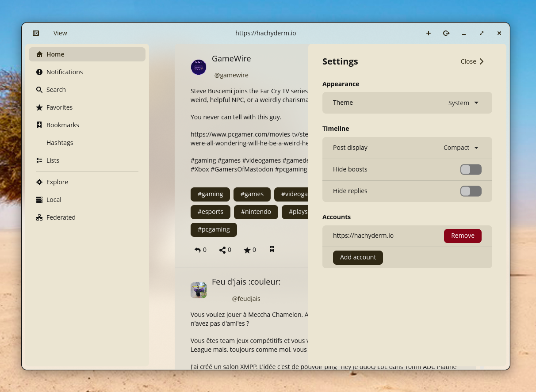Click the logout arrow icon in titlebar

446,33
